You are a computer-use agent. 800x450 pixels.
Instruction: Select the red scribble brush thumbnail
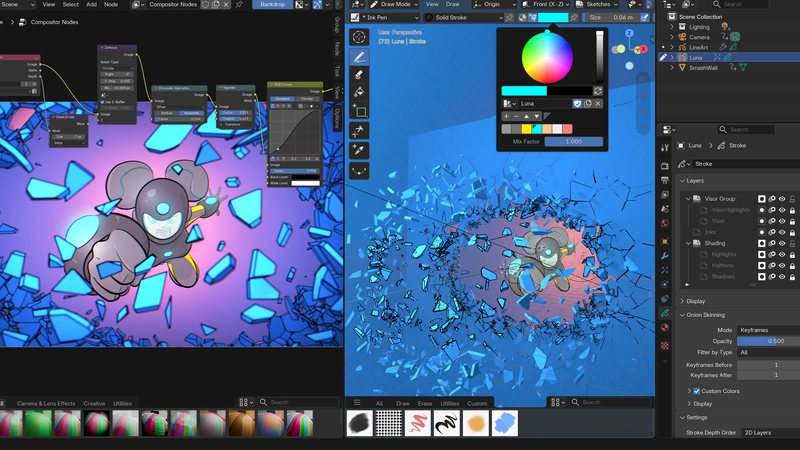[x=417, y=423]
